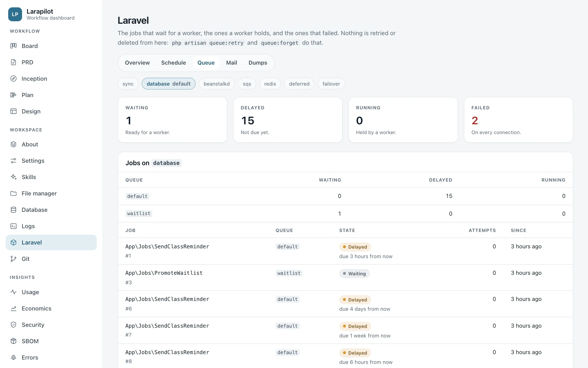588x368 pixels.
Task: Select the failover connection pill
Action: 331,84
